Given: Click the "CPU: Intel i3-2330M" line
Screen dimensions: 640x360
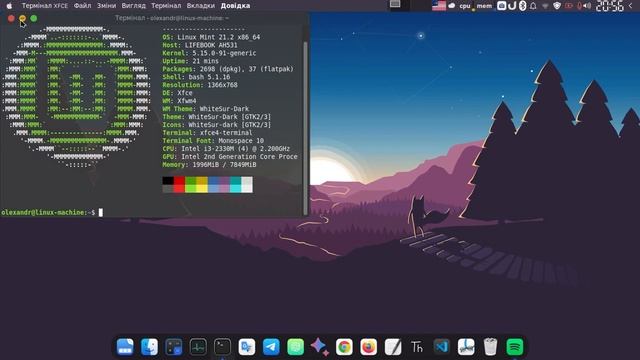Looking at the screenshot, I should coord(226,149).
